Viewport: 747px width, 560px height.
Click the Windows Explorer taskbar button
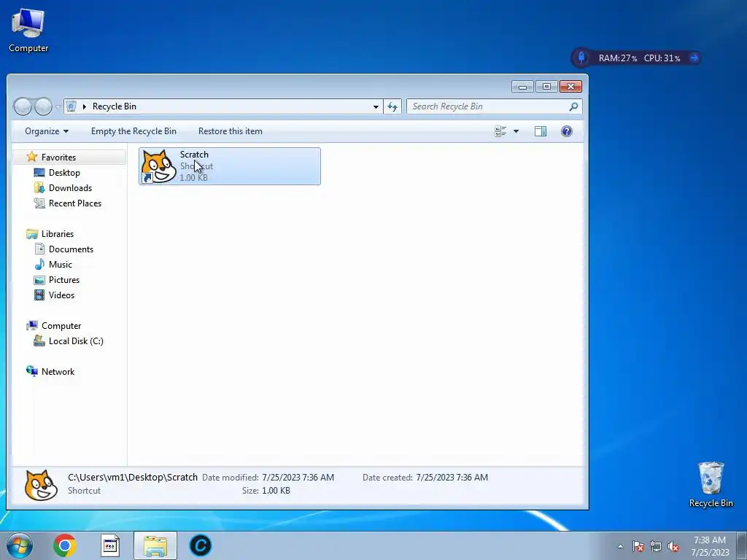(155, 545)
